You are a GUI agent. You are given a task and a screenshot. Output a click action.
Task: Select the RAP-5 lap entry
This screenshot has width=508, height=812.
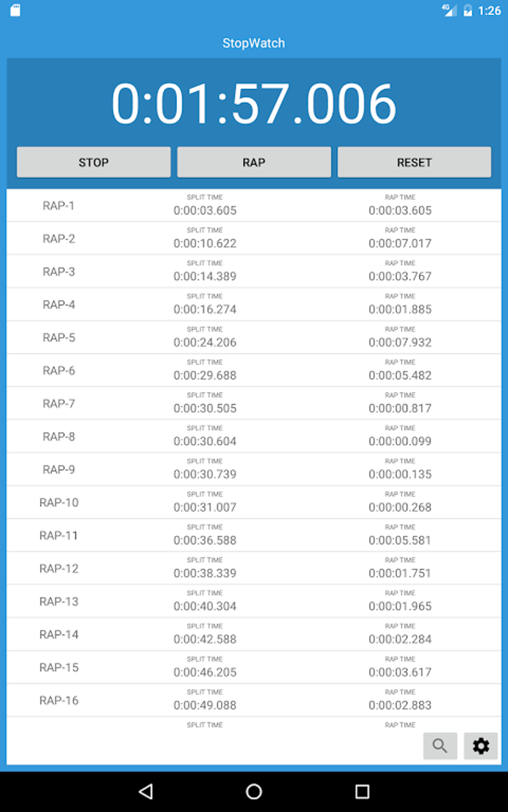tap(59, 338)
